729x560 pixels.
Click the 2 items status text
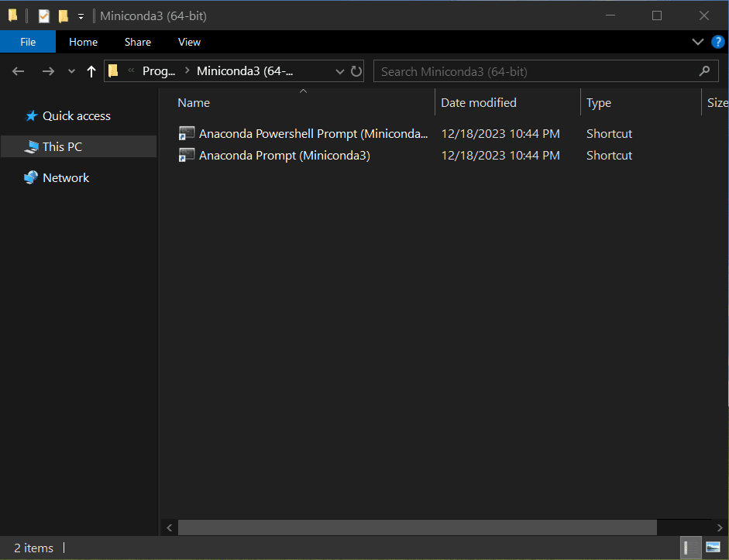click(33, 548)
